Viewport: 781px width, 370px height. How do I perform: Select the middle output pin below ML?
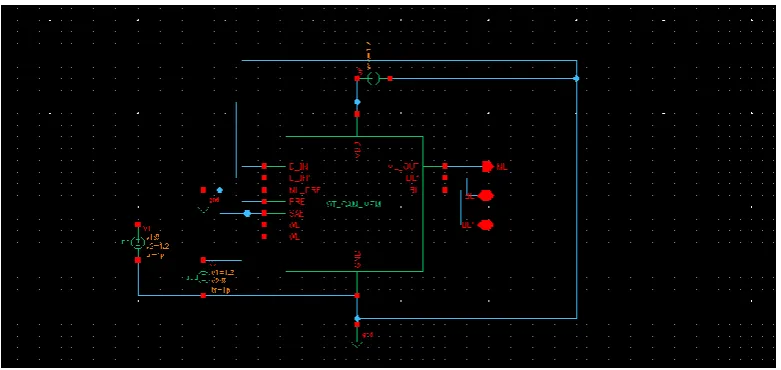click(x=486, y=196)
